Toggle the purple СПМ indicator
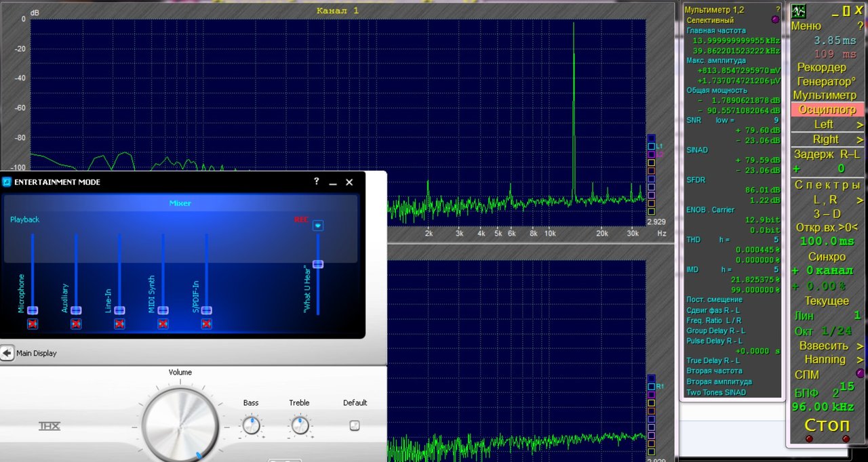Screen dimensions: 868x462 point(860,373)
